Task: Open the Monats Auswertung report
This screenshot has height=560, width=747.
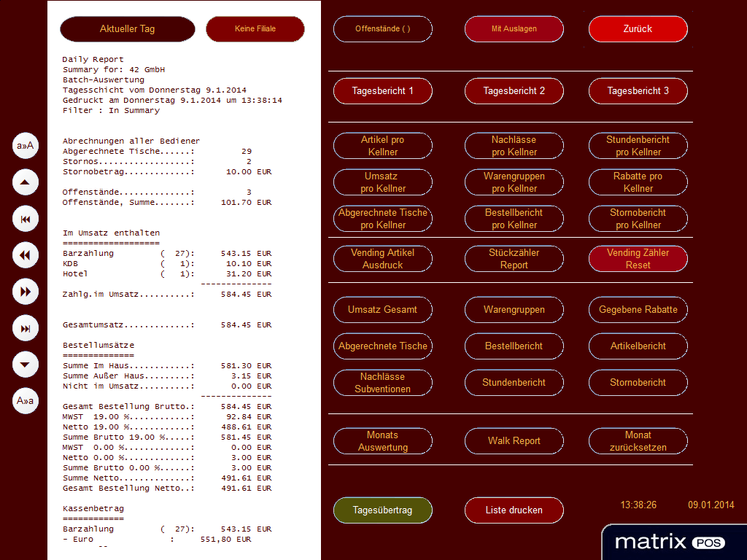Action: (383, 441)
